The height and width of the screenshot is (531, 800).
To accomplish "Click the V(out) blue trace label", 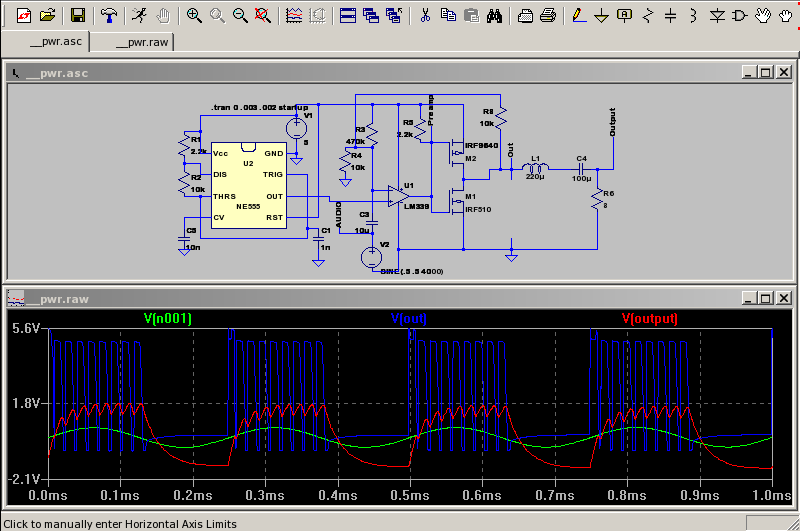I will tap(409, 319).
